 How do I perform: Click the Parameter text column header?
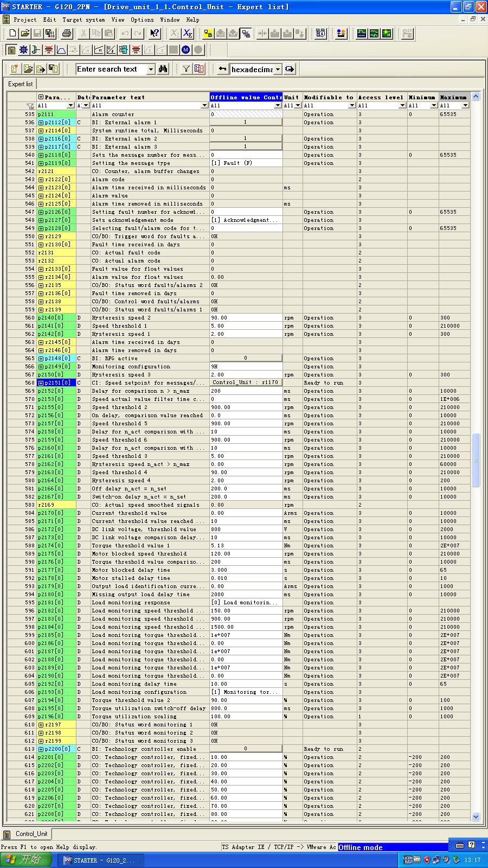150,98
